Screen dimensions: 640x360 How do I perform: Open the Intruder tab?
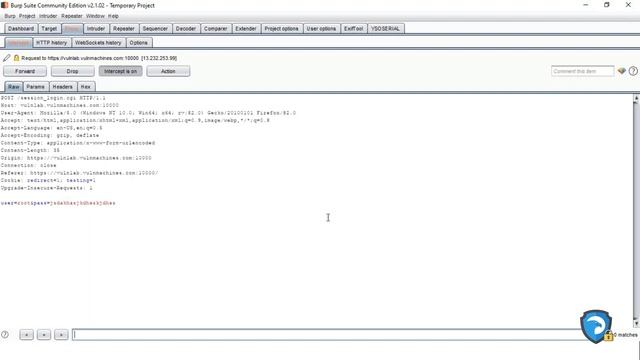[x=96, y=29]
